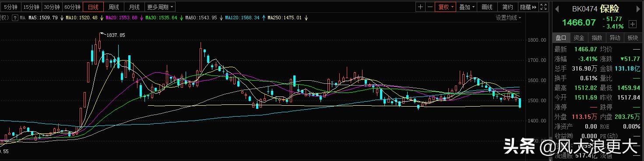Select the 周线 weekly chart tab
Image resolution: width=644 pixels, height=161 pixels.
[x=114, y=7]
